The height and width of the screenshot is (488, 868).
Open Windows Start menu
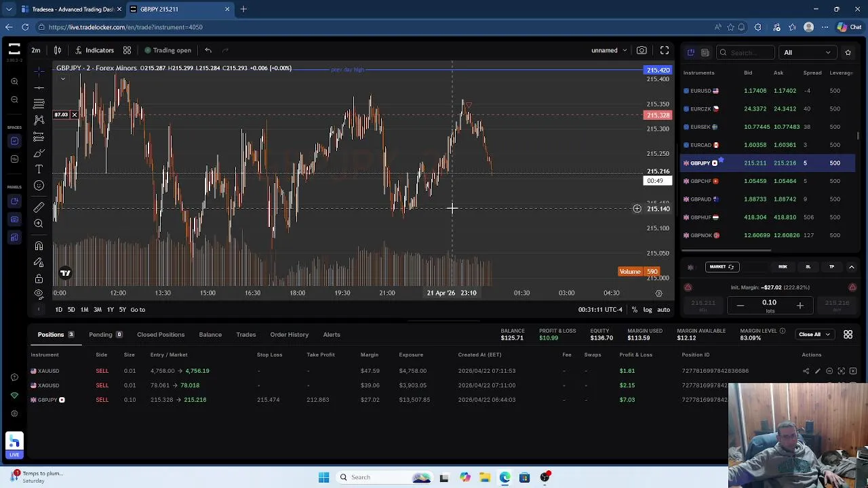323,477
